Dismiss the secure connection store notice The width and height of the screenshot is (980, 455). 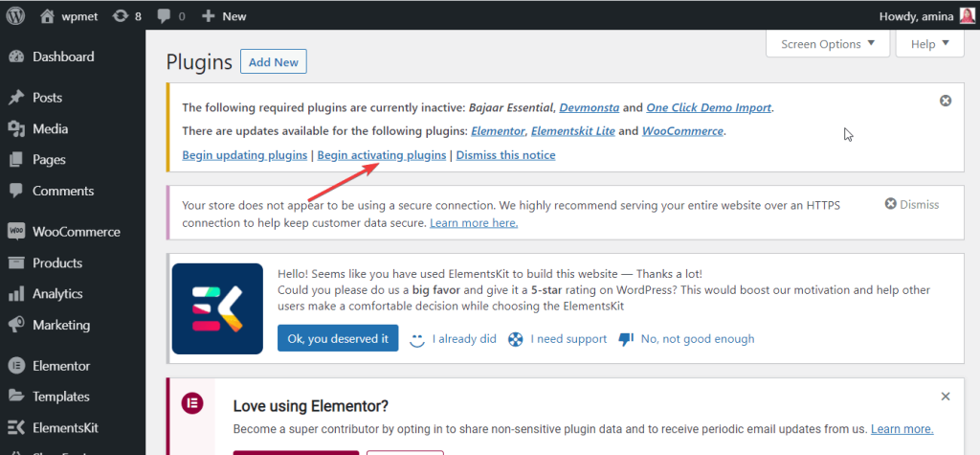pos(912,204)
